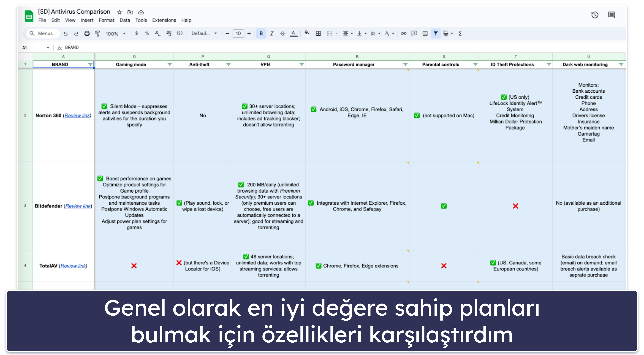Viewport: 644px width, 355px height.
Task: Follow TotalAV Review link
Action: point(73,266)
